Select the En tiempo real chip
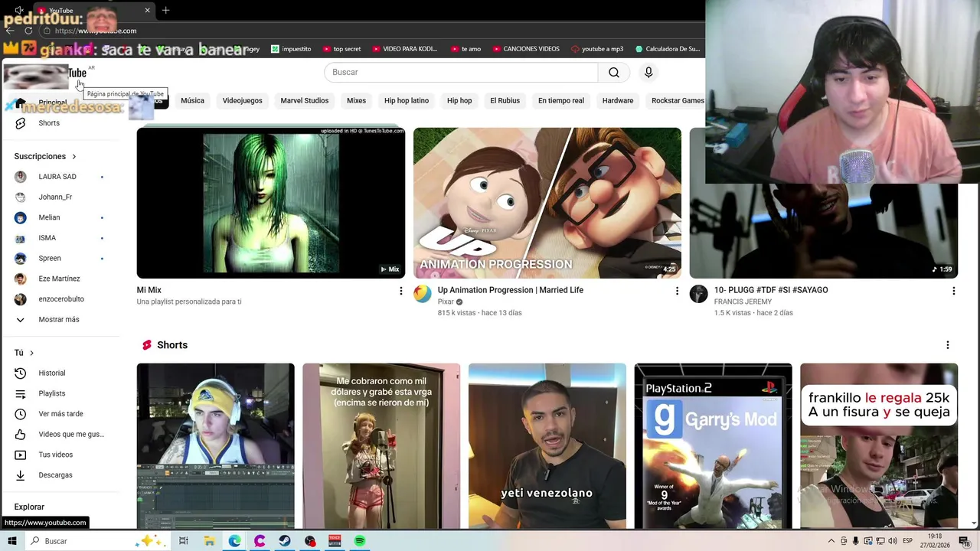 (560, 100)
